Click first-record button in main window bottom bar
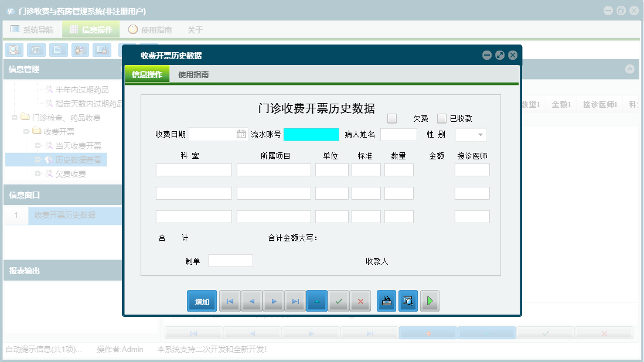 click(194, 333)
